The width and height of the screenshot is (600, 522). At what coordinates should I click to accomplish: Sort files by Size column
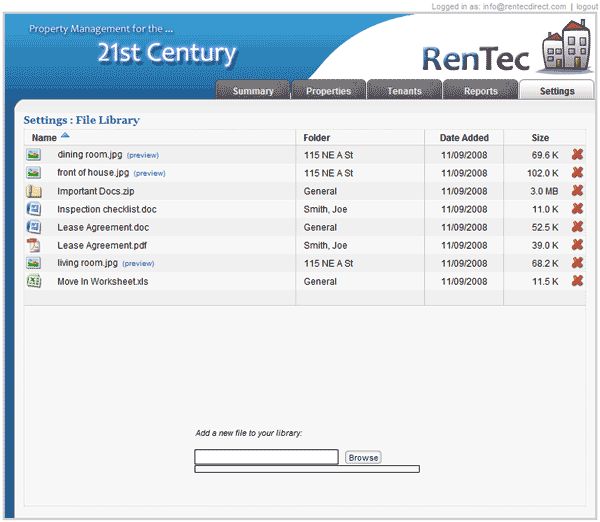540,137
